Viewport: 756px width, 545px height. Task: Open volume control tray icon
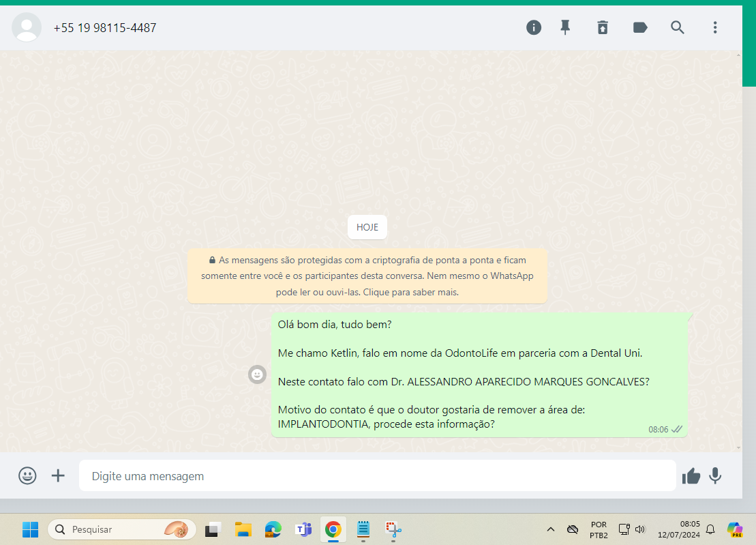[640, 529]
